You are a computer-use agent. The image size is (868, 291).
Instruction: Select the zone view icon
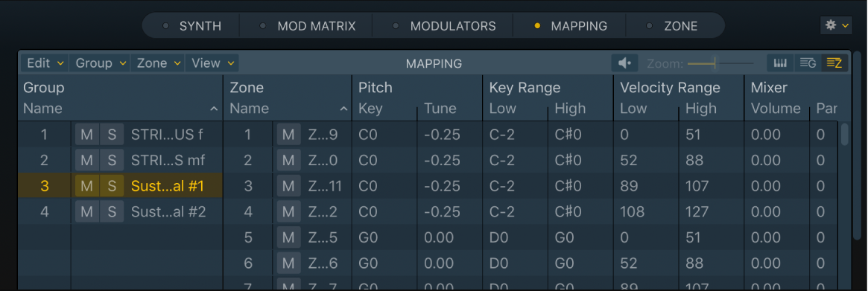coord(834,63)
